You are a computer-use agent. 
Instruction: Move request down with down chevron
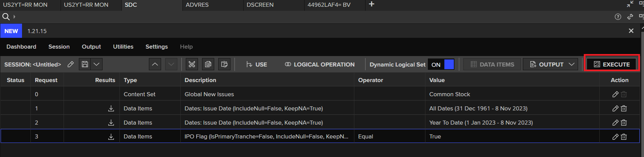click(x=171, y=64)
